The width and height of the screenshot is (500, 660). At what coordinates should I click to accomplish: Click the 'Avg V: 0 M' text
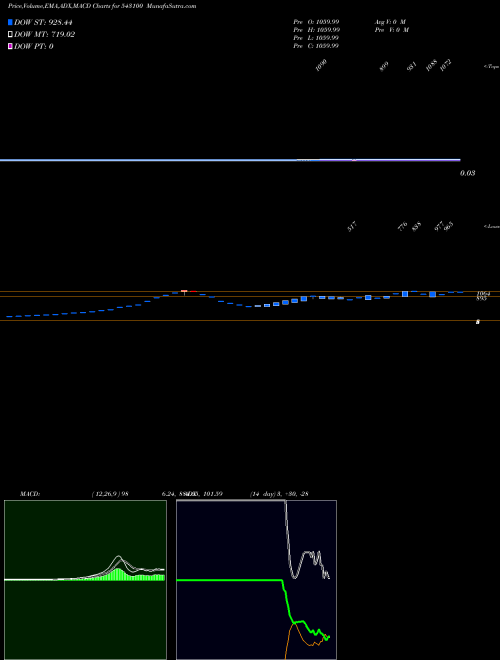389,22
